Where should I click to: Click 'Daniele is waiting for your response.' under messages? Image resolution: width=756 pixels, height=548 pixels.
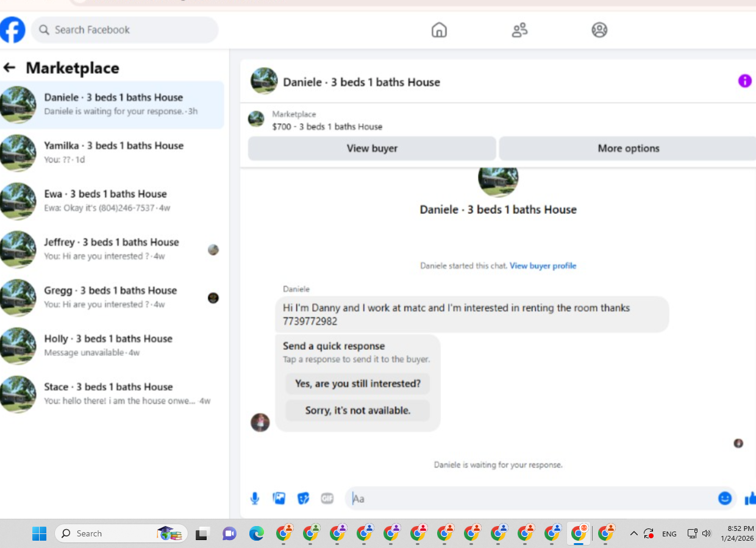pyautogui.click(x=498, y=465)
